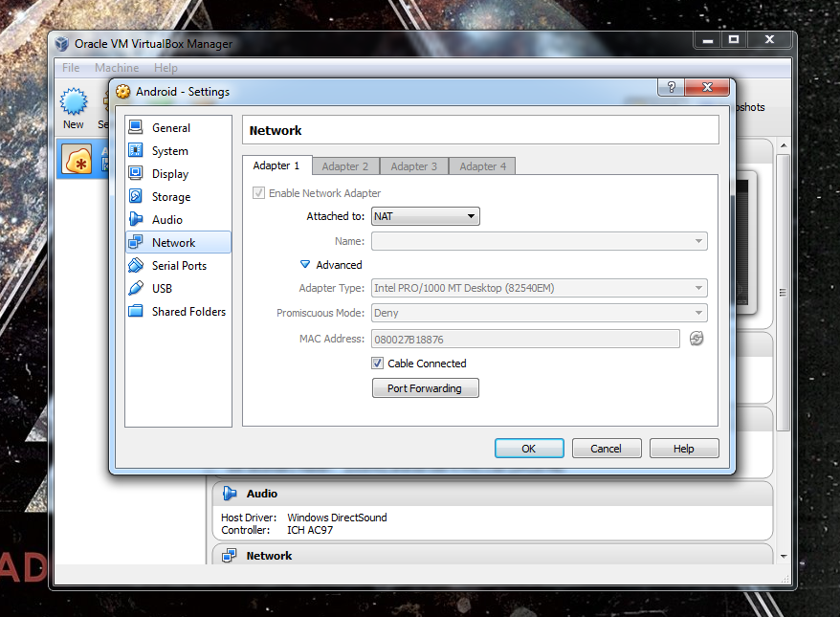Switch to the Adapter 4 tab
Viewport: 840px width, 617px height.
pyautogui.click(x=483, y=166)
